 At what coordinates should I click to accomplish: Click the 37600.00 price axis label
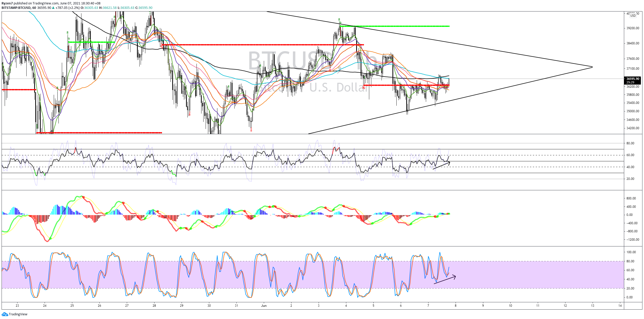click(633, 59)
